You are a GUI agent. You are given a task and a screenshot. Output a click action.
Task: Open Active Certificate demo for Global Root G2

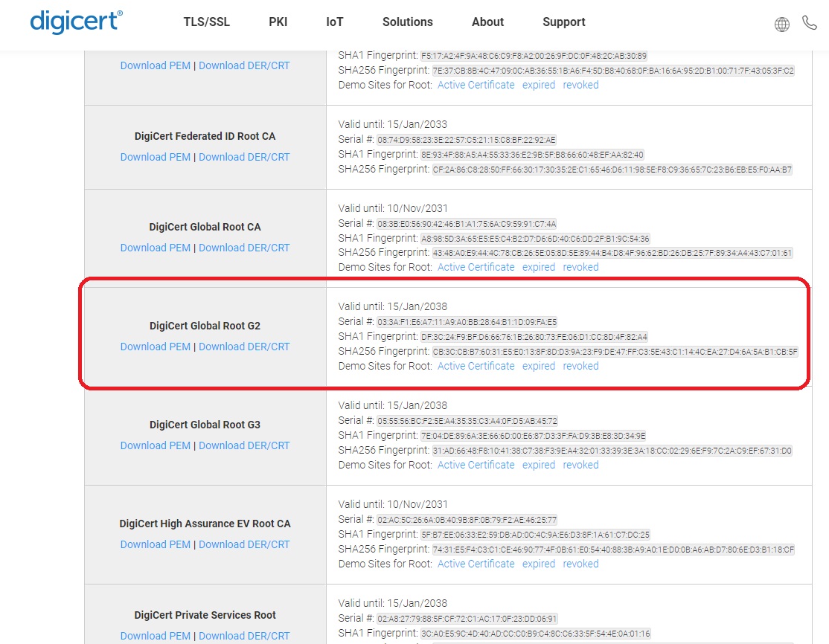pos(476,366)
